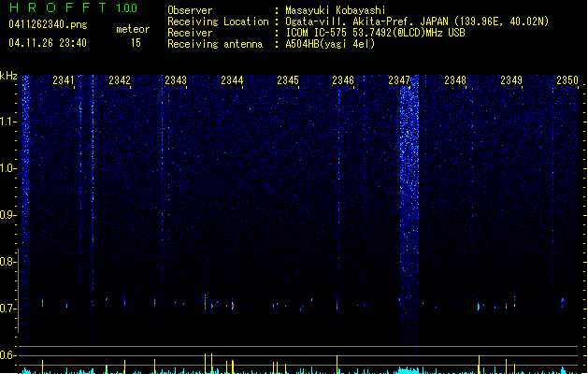Click the 0.9 kHz axis label

point(7,215)
